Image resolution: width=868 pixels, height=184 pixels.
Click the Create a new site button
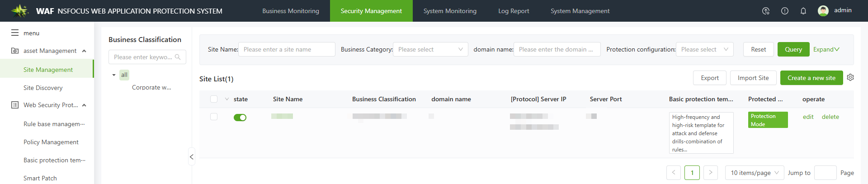pyautogui.click(x=811, y=78)
